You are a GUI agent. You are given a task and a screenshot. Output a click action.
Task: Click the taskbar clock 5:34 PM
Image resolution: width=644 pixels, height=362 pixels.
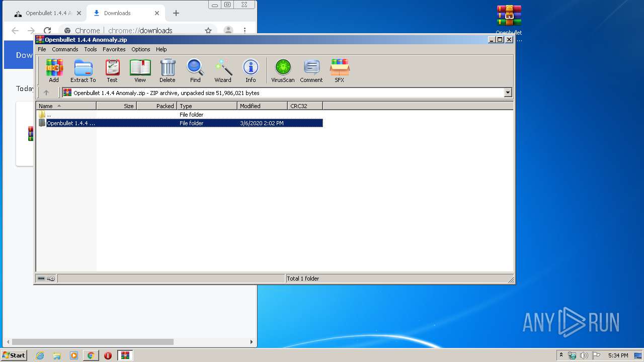coord(618,355)
